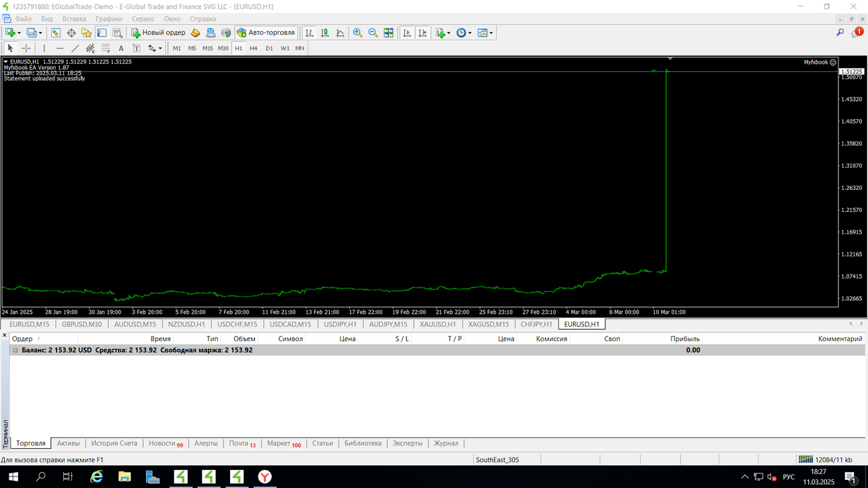The height and width of the screenshot is (488, 868).
Task: Open the Navigator folder-star icon
Action: click(86, 32)
